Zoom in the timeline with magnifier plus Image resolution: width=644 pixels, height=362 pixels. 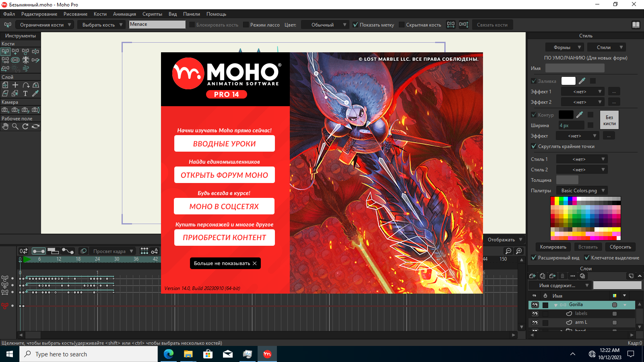519,251
